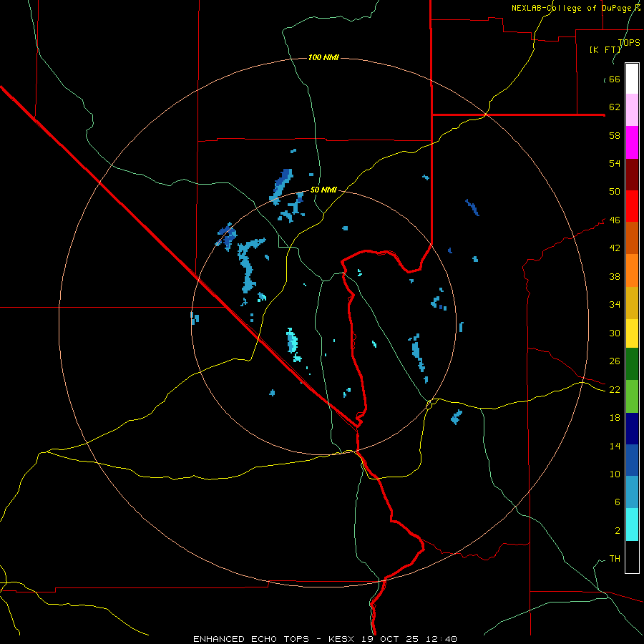
Task: Click the gold 38 kft legend swatch
Action: (632, 303)
